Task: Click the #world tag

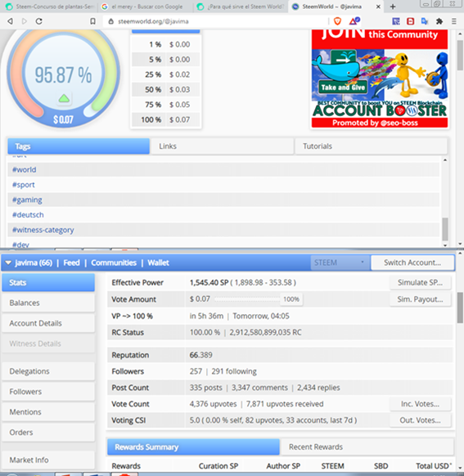Action: (25, 169)
